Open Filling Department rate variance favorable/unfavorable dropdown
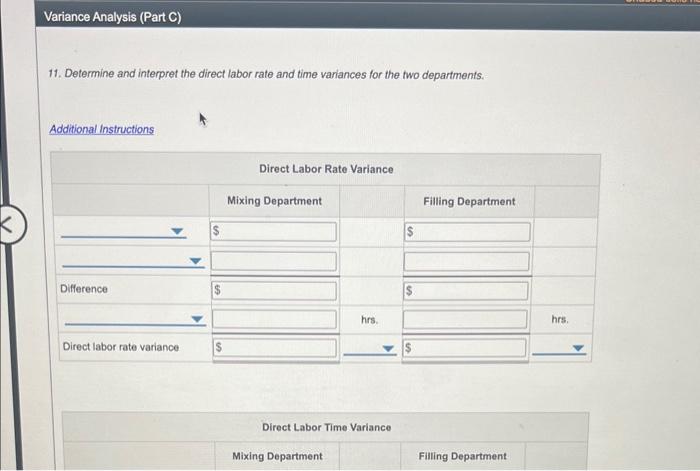 pos(559,348)
